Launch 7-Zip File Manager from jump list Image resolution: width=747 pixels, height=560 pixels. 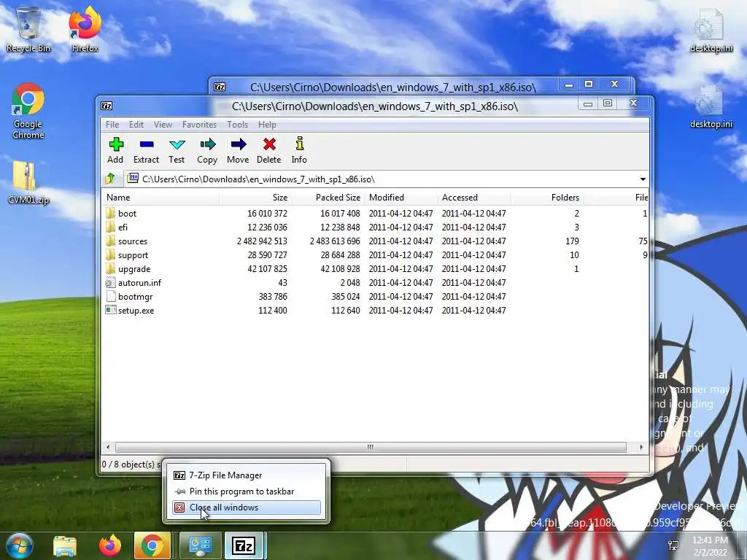coord(247,475)
